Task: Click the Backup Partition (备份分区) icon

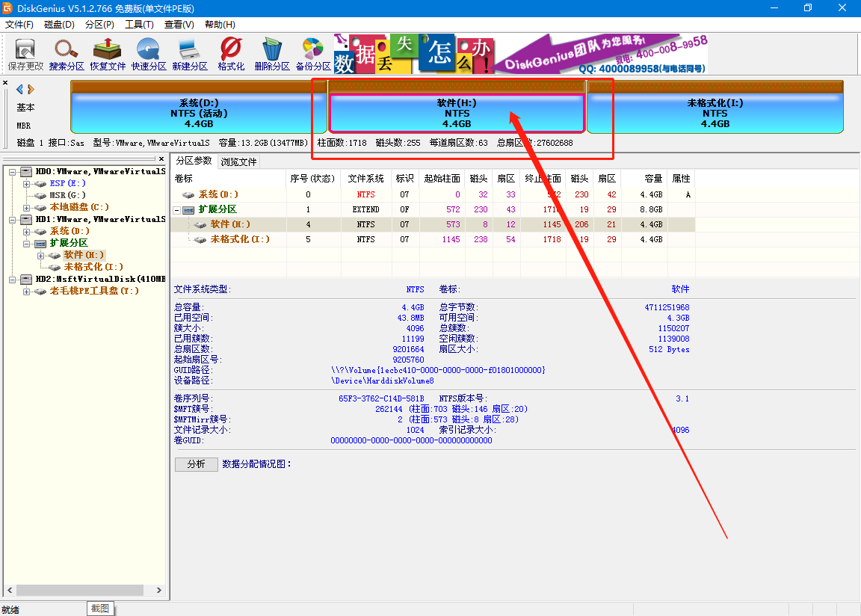Action: click(x=313, y=55)
